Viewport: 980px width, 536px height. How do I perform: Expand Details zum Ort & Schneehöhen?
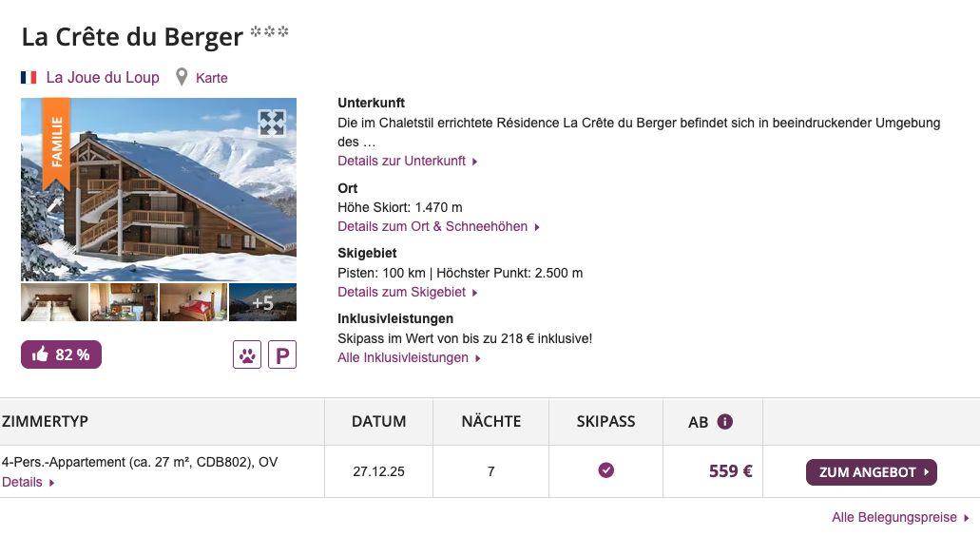click(x=438, y=226)
